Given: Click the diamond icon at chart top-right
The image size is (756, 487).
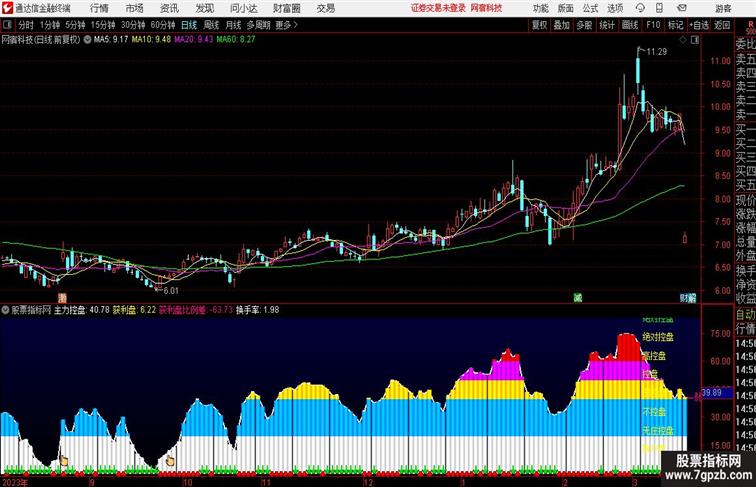Looking at the screenshot, I should [683, 40].
